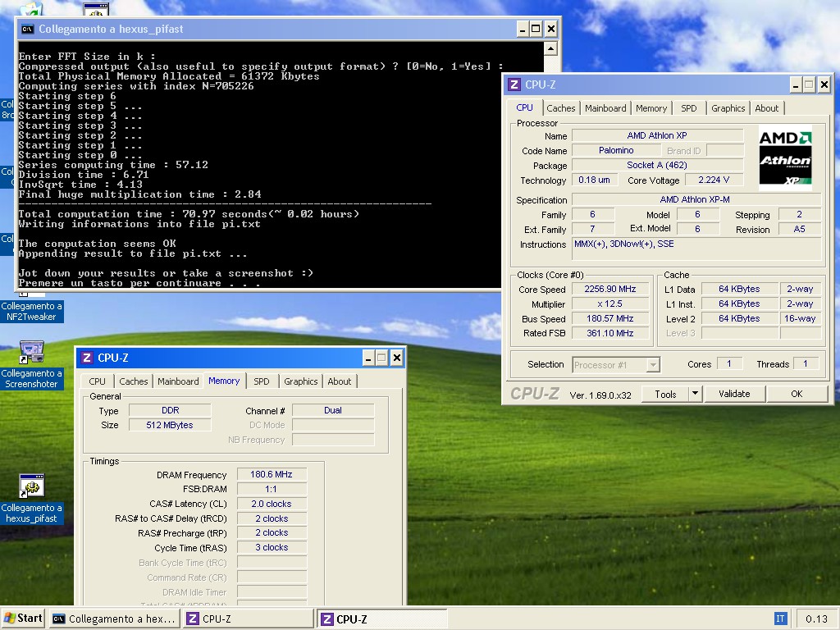
Task: Minimize the CPU-Z memory window
Action: coord(368,358)
